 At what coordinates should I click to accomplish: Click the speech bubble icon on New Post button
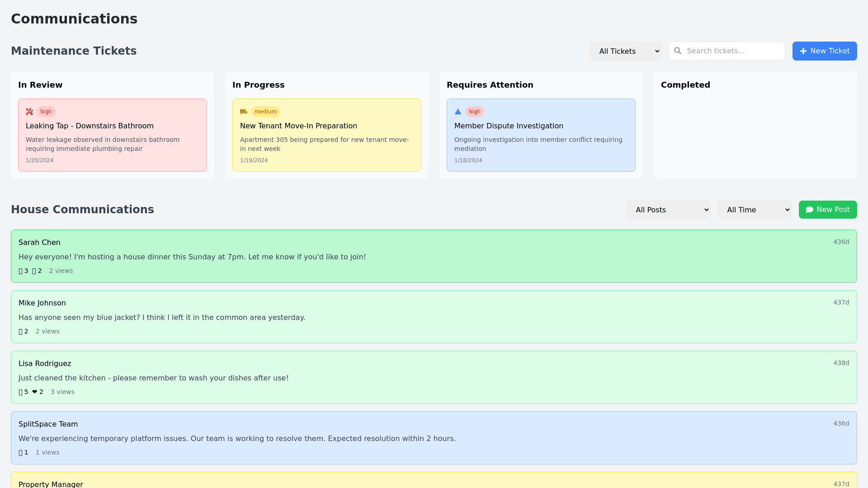pos(809,209)
